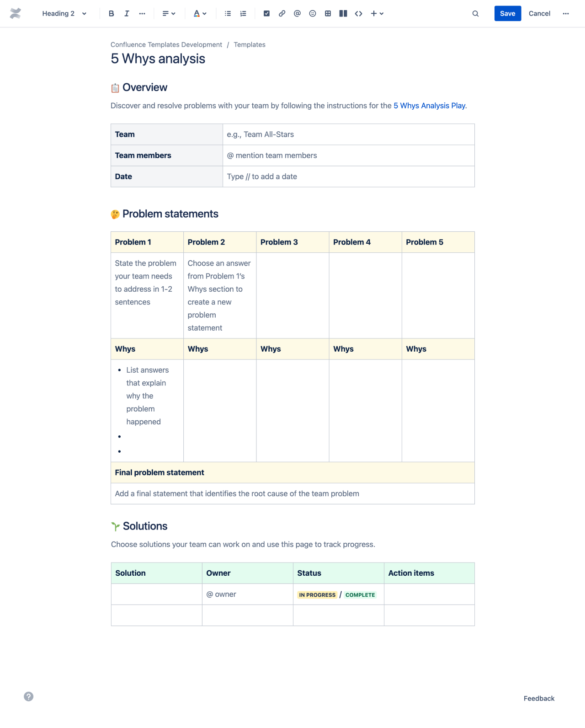Expand the text alignment dropdown

(x=169, y=14)
